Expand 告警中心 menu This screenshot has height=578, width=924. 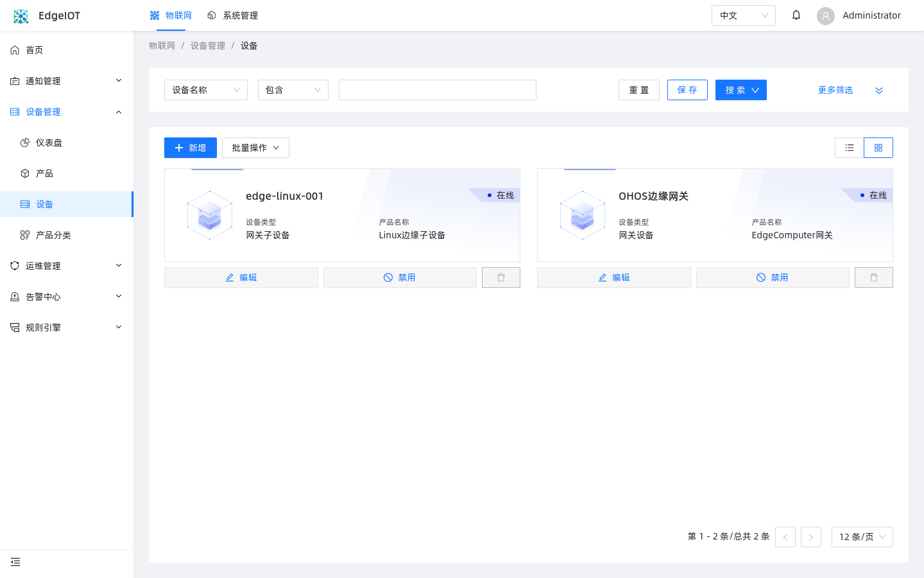point(67,297)
